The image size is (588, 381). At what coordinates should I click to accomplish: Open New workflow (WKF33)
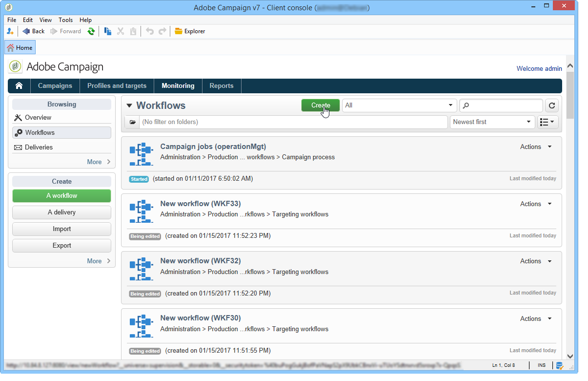coord(201,204)
